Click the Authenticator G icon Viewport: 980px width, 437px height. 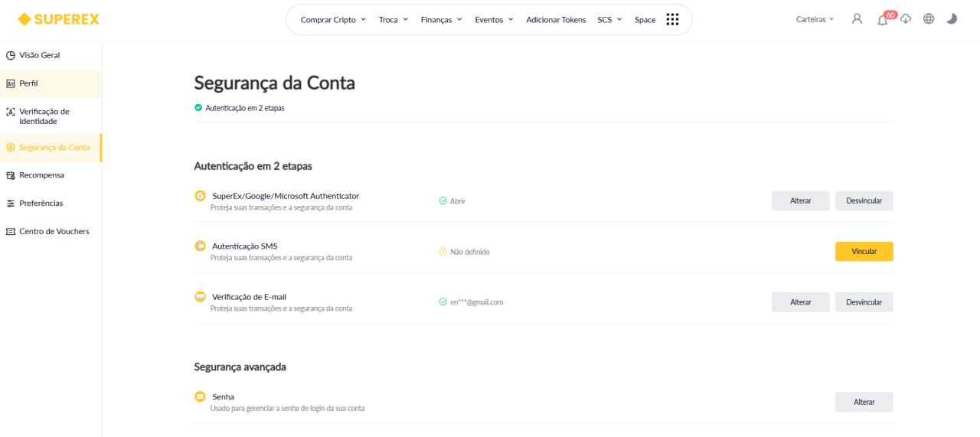point(200,196)
